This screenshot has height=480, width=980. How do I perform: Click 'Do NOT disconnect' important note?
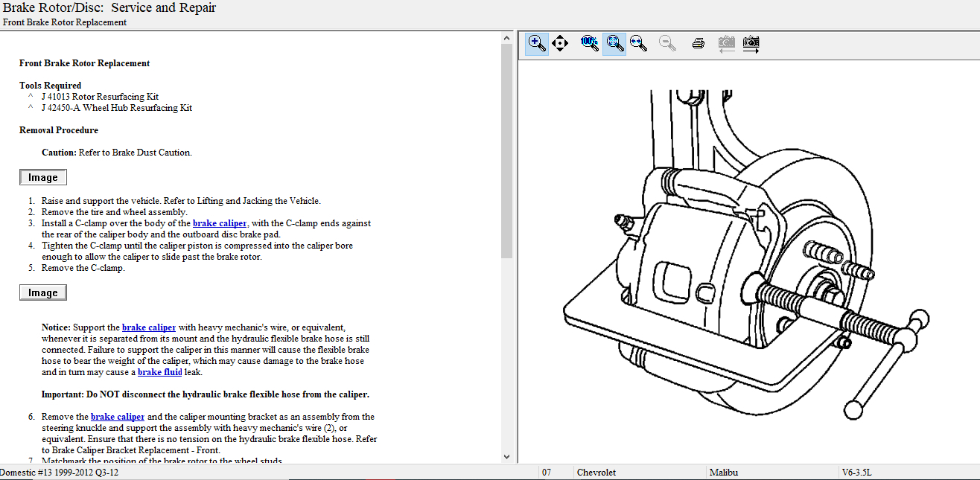coord(206,394)
